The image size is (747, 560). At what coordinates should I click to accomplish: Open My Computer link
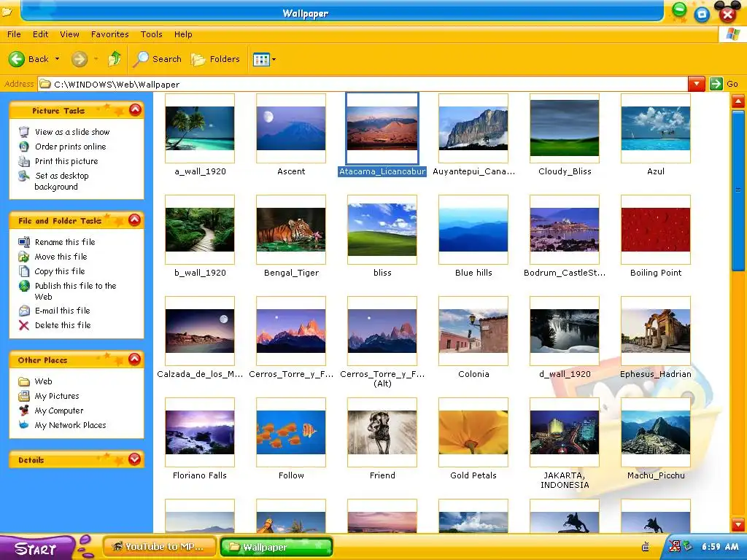tap(59, 411)
